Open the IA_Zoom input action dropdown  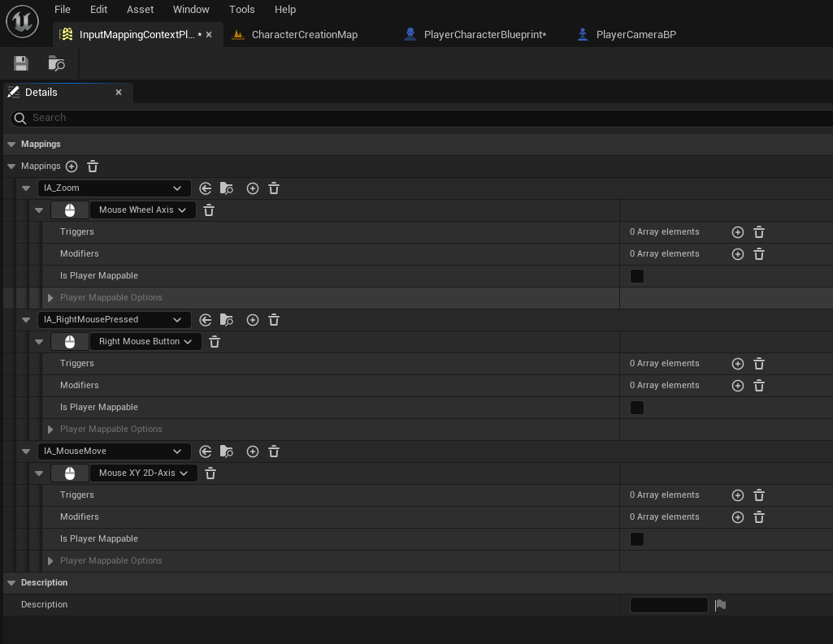click(115, 188)
